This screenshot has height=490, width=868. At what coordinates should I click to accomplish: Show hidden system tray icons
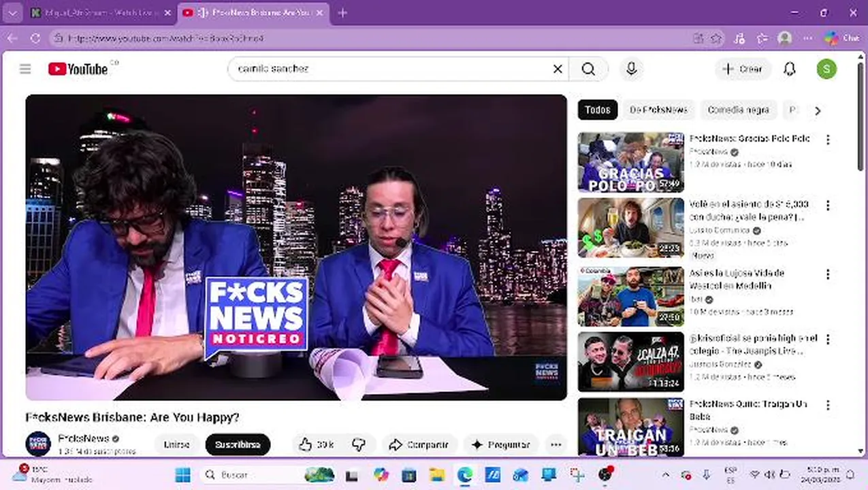[666, 474]
